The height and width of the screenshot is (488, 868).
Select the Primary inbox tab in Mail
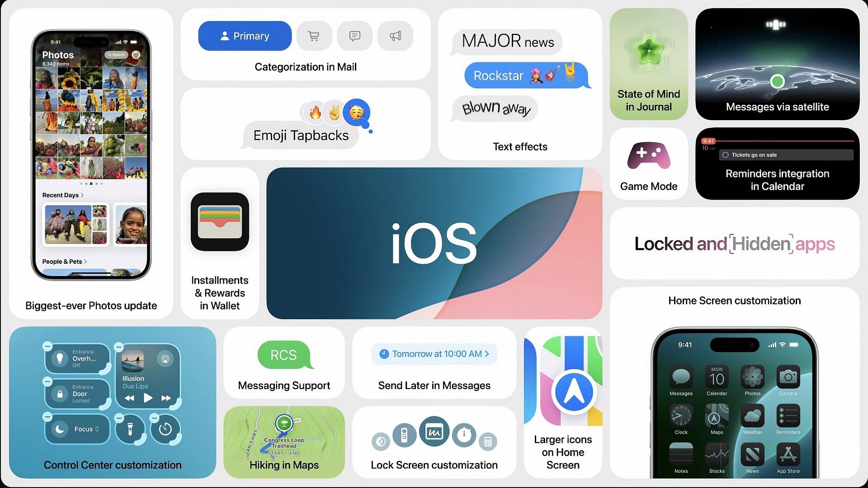pyautogui.click(x=245, y=36)
